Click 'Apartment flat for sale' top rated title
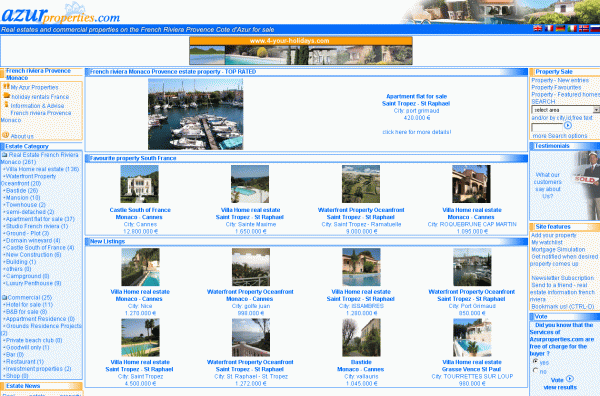Image resolution: width=600 pixels, height=396 pixels. (416, 96)
